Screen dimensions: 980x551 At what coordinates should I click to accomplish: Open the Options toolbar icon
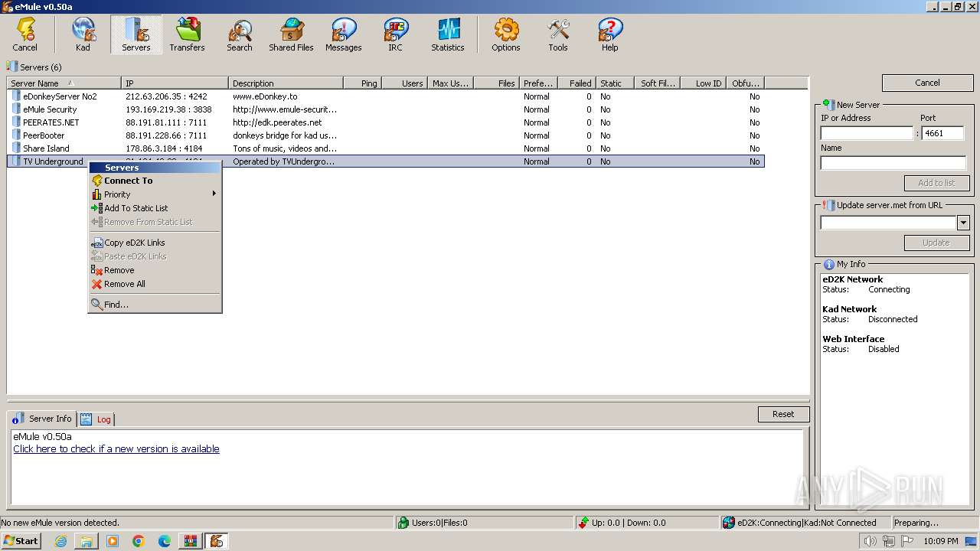coord(506,34)
